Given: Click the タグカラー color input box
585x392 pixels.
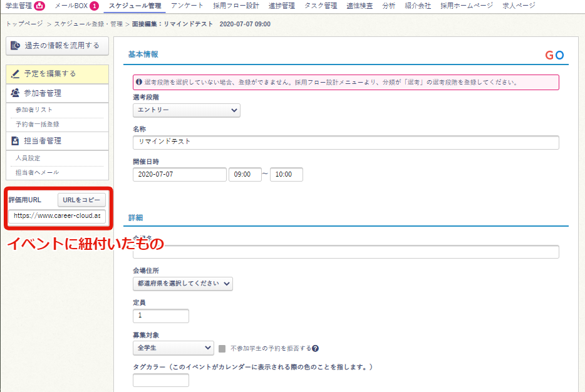Looking at the screenshot, I should pyautogui.click(x=152, y=380).
